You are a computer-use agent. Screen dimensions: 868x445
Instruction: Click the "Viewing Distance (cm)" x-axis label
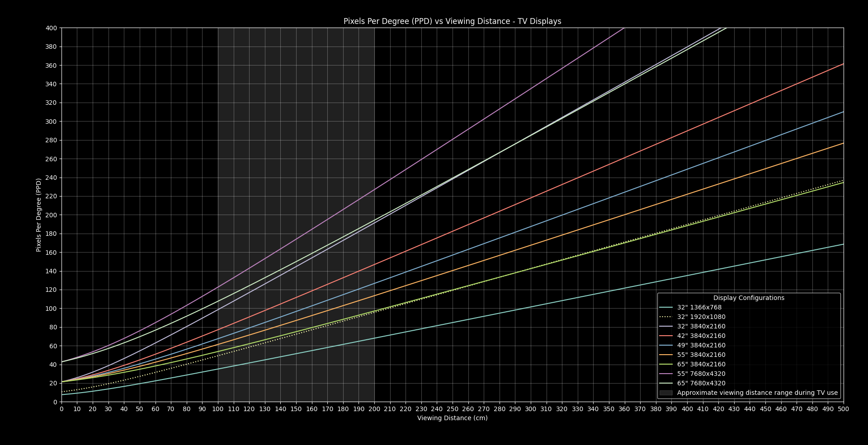tap(452, 418)
